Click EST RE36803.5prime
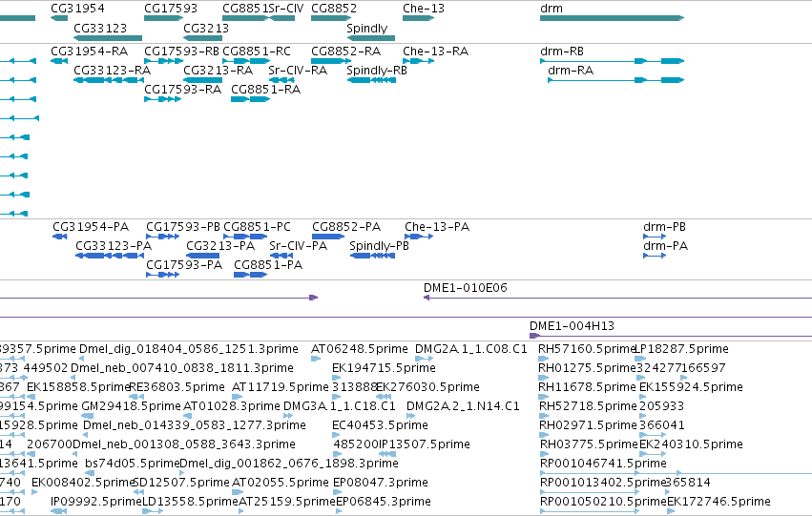Viewport: 812px width, 516px height. tap(136, 397)
